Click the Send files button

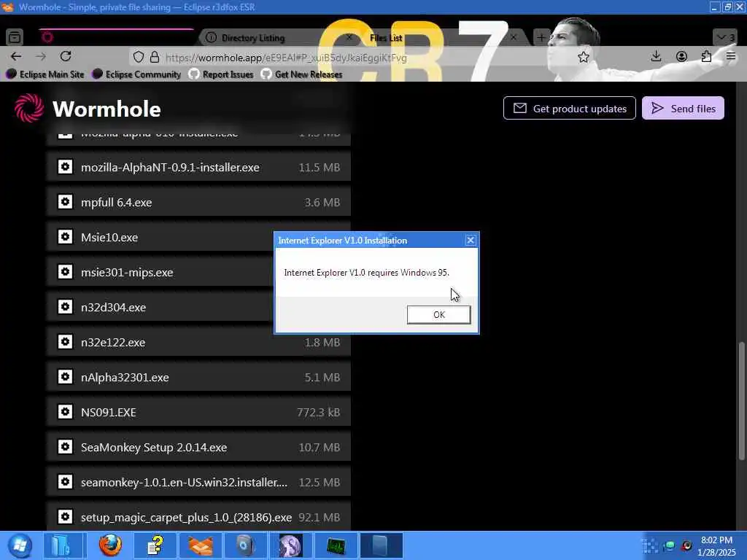683,108
